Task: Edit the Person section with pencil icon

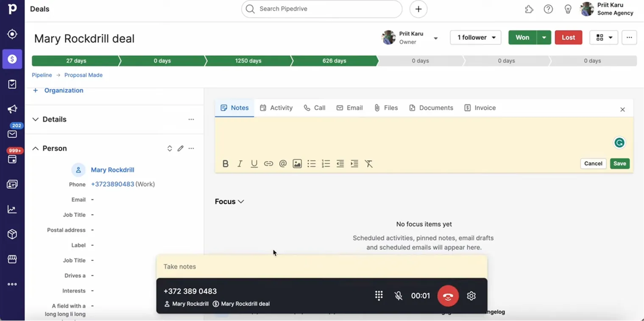Action: click(181, 149)
